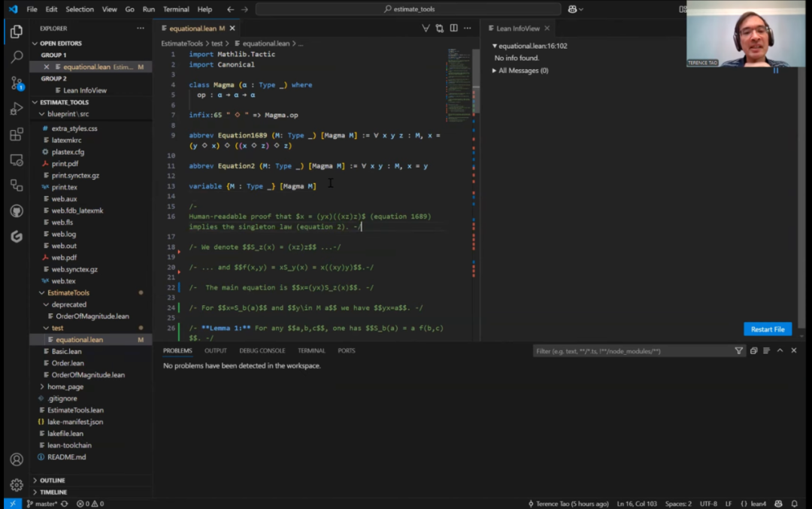The image size is (812, 509).
Task: Open the GitHub icon in activity bar
Action: click(x=17, y=211)
